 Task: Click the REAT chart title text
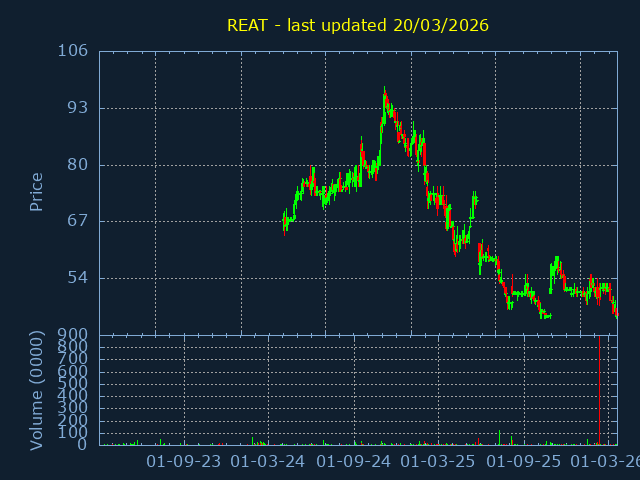click(x=357, y=25)
